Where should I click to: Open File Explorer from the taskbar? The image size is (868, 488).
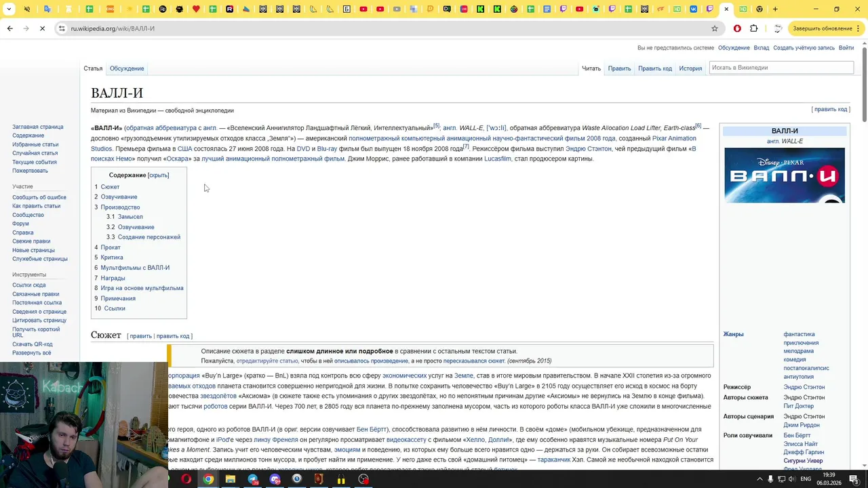(x=231, y=479)
